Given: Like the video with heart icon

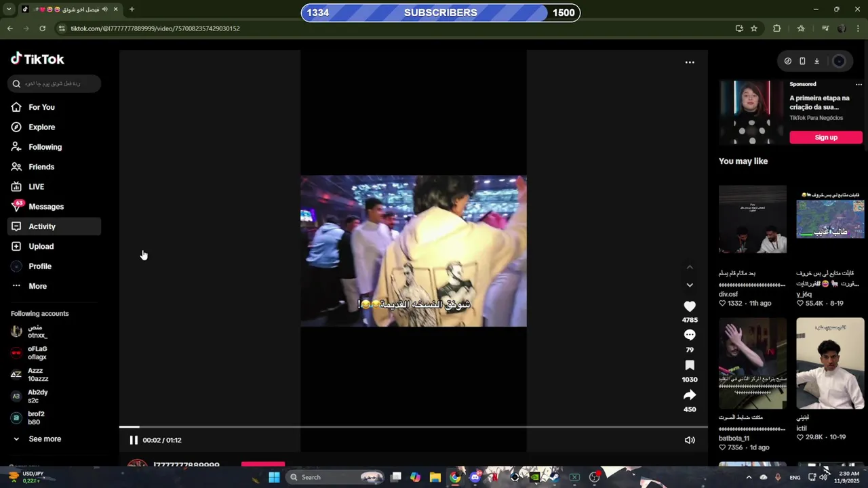Looking at the screenshot, I should (x=690, y=306).
